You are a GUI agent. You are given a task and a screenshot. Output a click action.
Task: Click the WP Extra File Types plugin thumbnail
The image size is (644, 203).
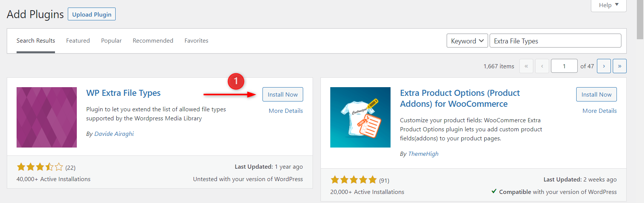[x=47, y=117]
